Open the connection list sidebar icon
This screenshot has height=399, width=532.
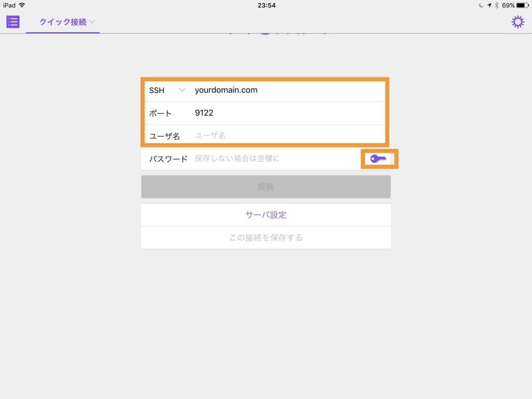coord(12,22)
